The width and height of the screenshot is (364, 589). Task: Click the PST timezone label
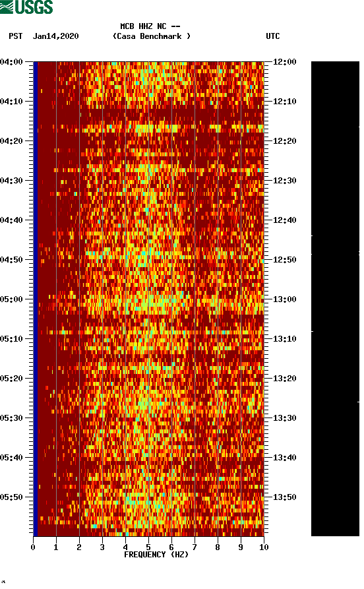(x=16, y=36)
